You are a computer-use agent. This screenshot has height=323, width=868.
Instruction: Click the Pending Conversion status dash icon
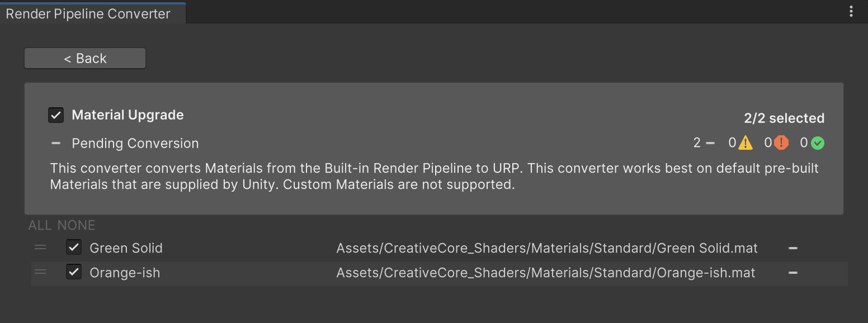click(56, 143)
